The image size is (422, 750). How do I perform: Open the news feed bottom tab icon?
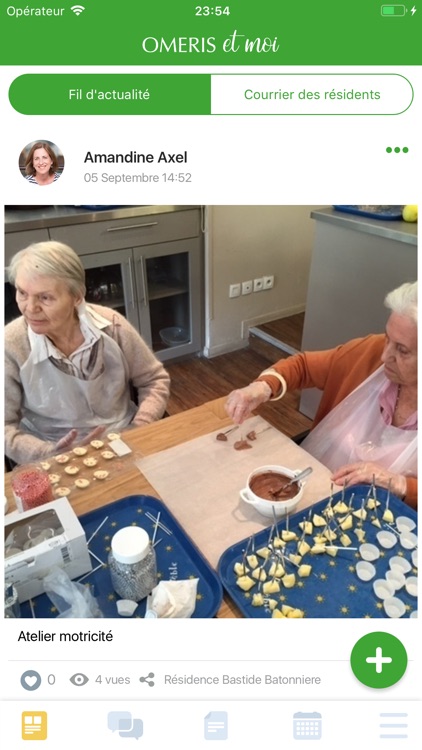pyautogui.click(x=34, y=725)
